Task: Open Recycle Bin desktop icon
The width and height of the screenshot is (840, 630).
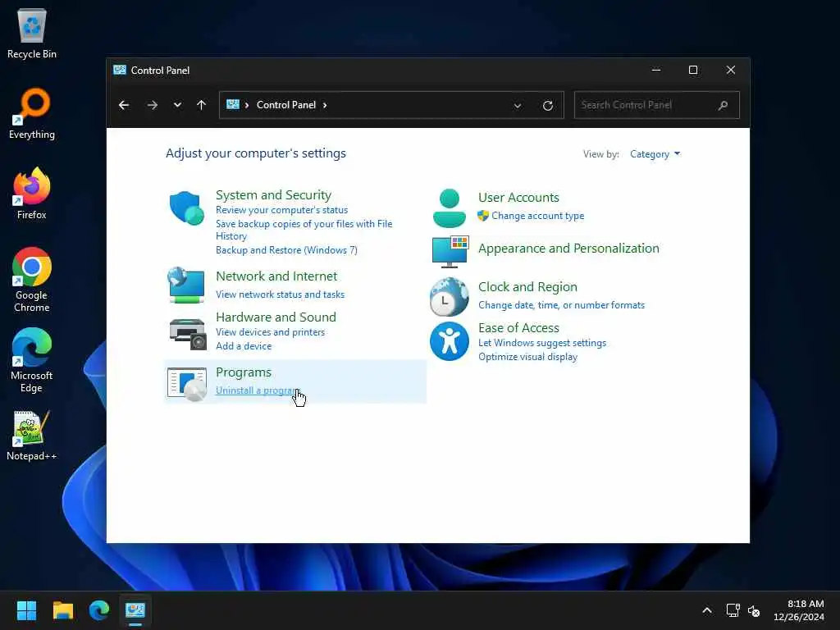Action: point(32,33)
